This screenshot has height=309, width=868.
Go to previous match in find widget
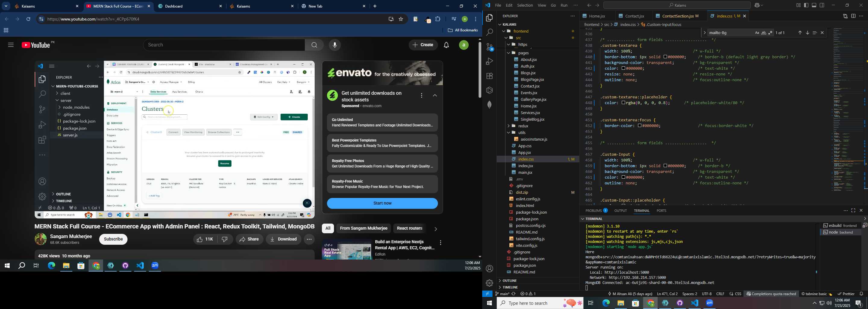click(800, 33)
